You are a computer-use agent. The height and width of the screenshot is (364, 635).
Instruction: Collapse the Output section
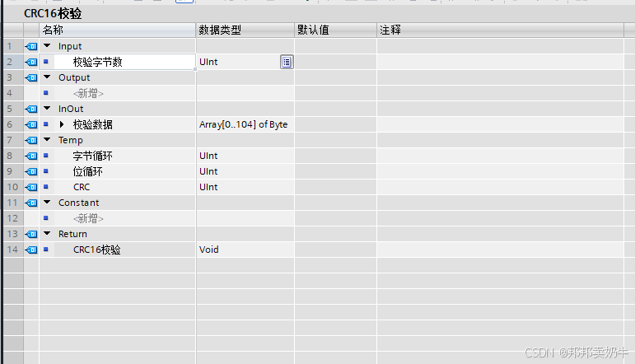(47, 77)
